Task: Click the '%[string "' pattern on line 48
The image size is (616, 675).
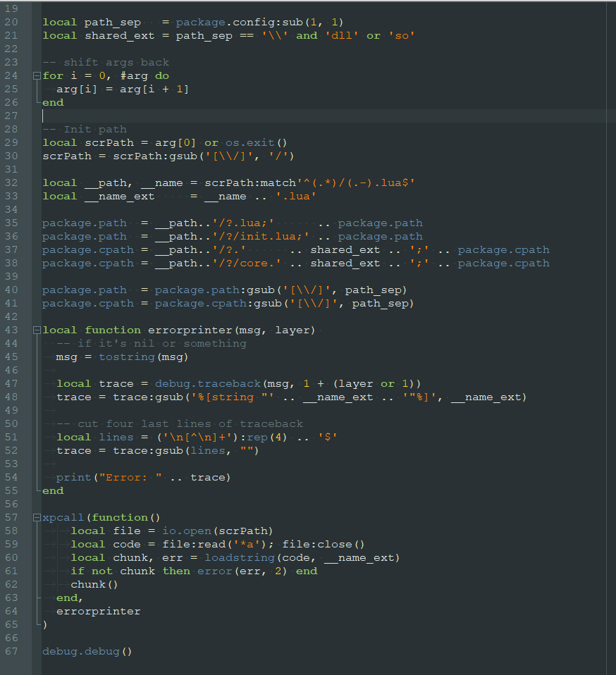Action: (x=233, y=397)
